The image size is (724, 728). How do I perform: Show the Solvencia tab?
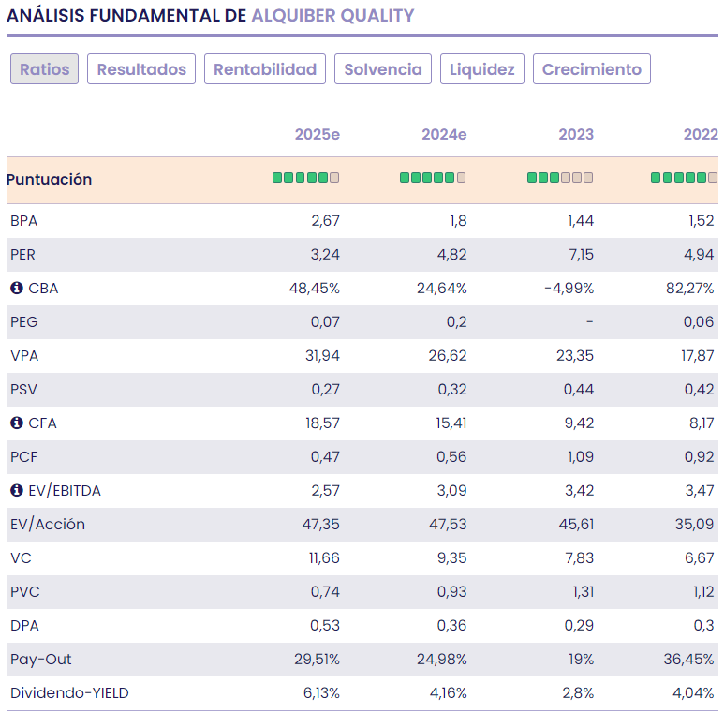coord(383,69)
